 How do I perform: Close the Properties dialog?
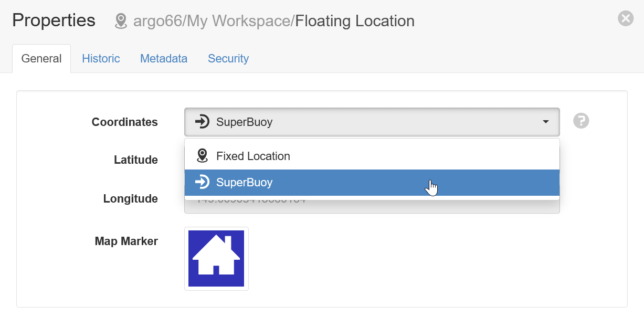point(626,19)
